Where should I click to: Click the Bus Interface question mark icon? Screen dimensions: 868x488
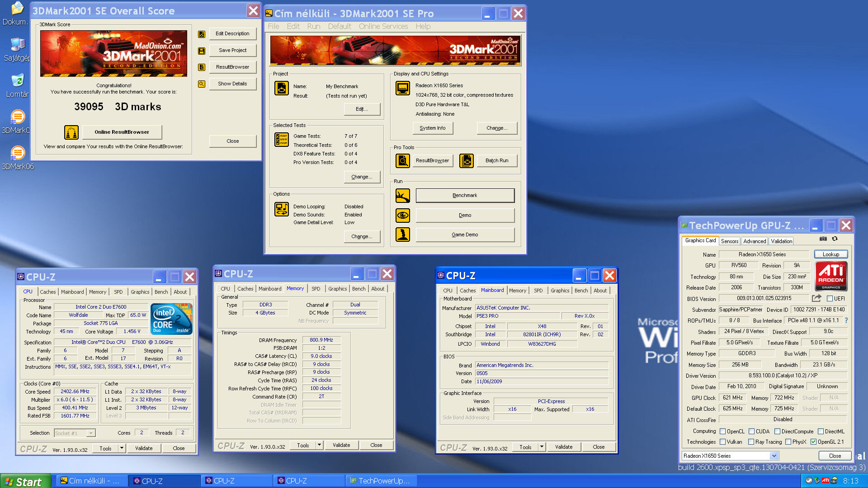coord(846,320)
